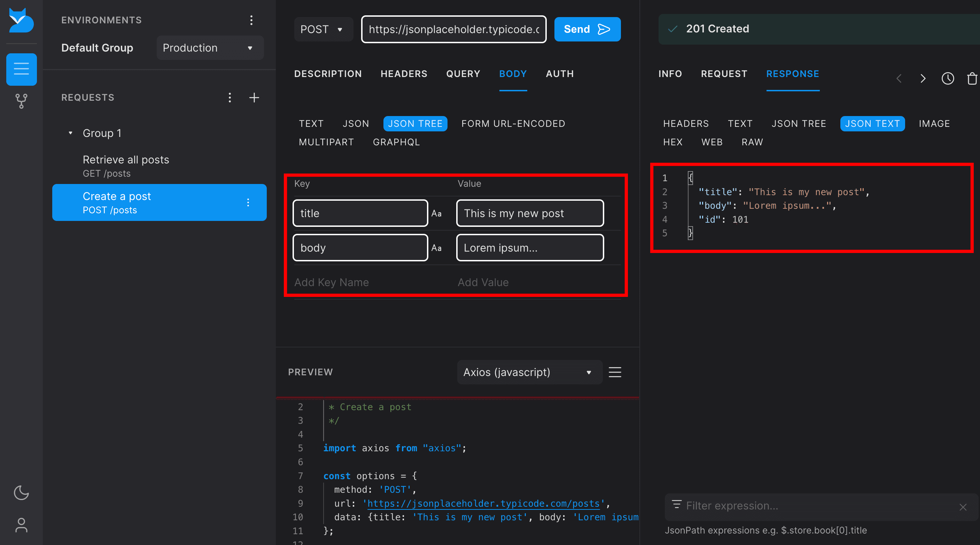This screenshot has height=545, width=980.
Task: Select Create a post request
Action: [160, 202]
